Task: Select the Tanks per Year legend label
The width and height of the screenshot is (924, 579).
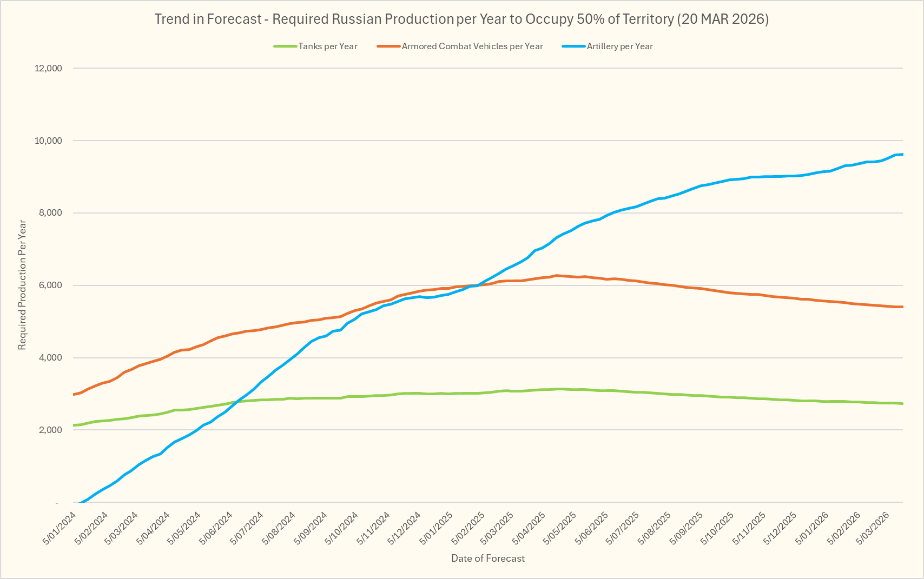Action: pos(328,46)
